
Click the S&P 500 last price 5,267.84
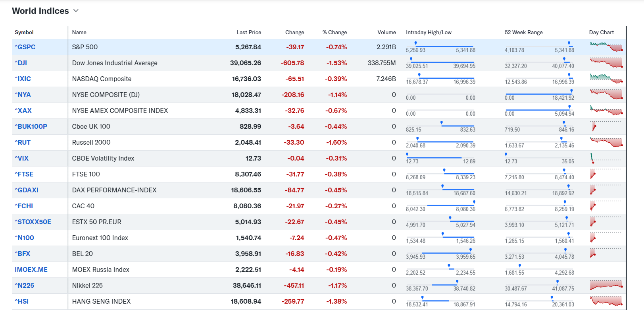pyautogui.click(x=248, y=47)
